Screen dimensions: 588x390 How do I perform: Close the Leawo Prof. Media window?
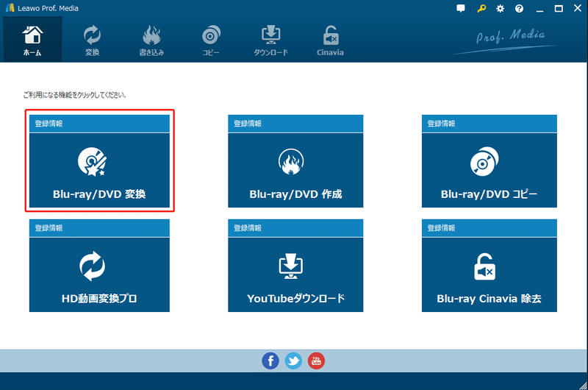click(578, 8)
